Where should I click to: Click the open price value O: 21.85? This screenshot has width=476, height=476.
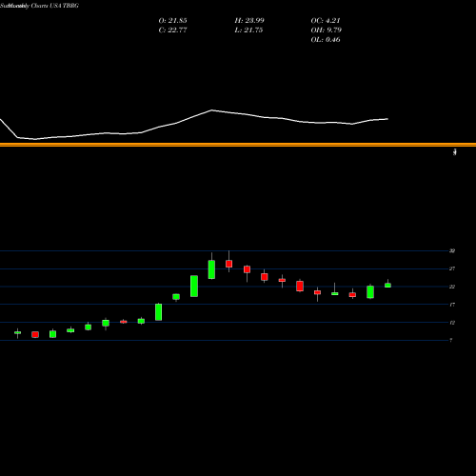(x=172, y=21)
